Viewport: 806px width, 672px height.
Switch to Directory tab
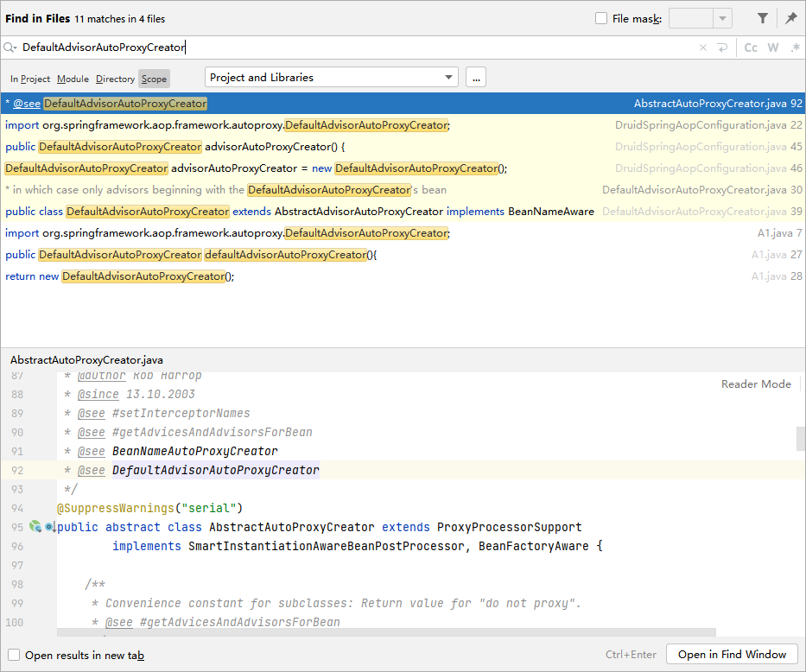115,79
